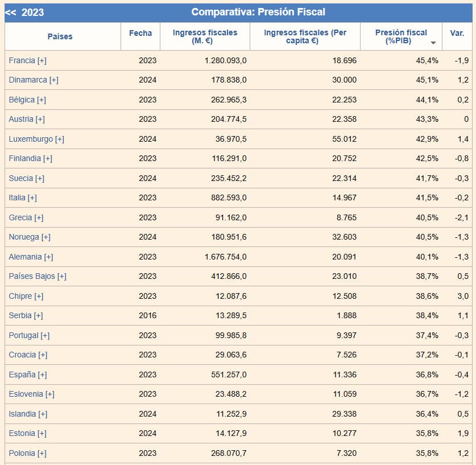Viewport: 476px width, 465px height.
Task: Click the [+] icon beside Bélgica
Action: [x=41, y=100]
